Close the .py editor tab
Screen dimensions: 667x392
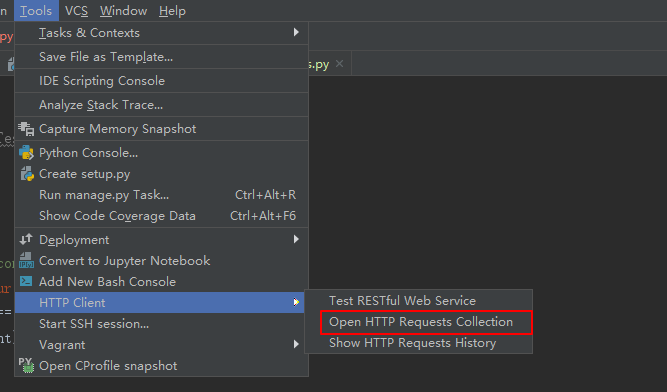tap(339, 64)
